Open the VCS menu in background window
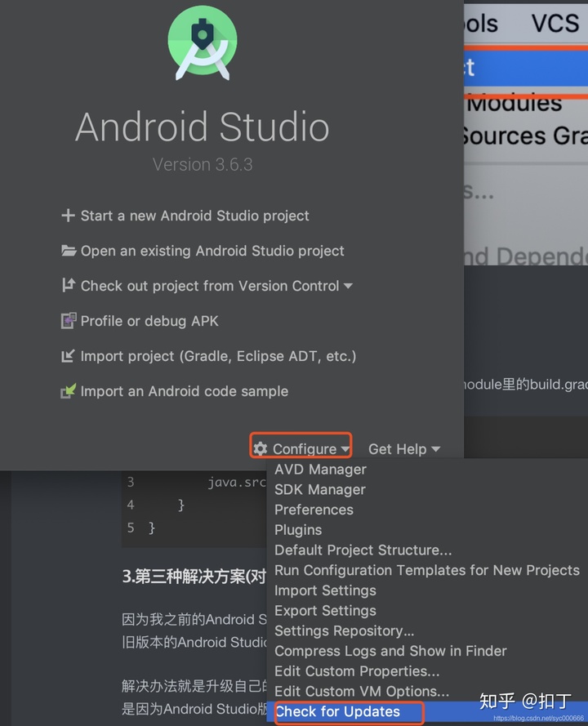 click(555, 23)
